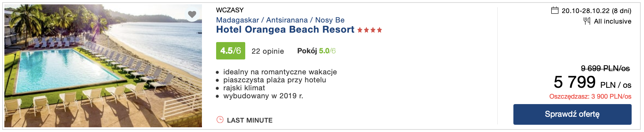644x132 pixels.
Task: Click the red hotel star rating
Action: click(x=370, y=30)
